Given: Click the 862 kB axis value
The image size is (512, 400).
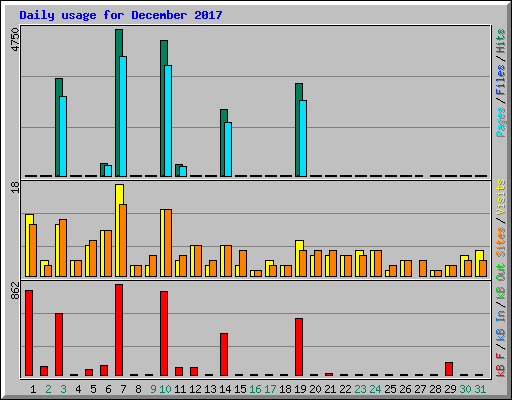Looking at the screenshot, I should pos(15,291).
